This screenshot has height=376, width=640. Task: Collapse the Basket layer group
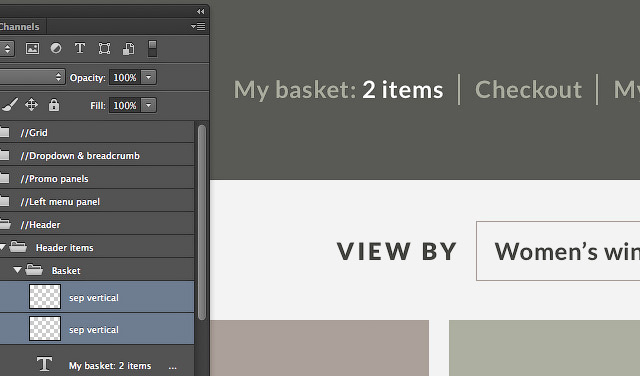point(17,270)
